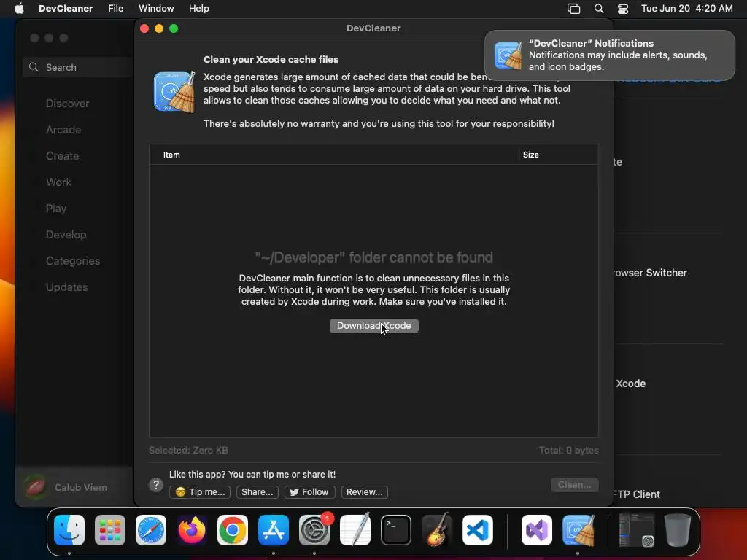747x560 pixels.
Task: Select Develop in the App Store sidebar
Action: 66,234
